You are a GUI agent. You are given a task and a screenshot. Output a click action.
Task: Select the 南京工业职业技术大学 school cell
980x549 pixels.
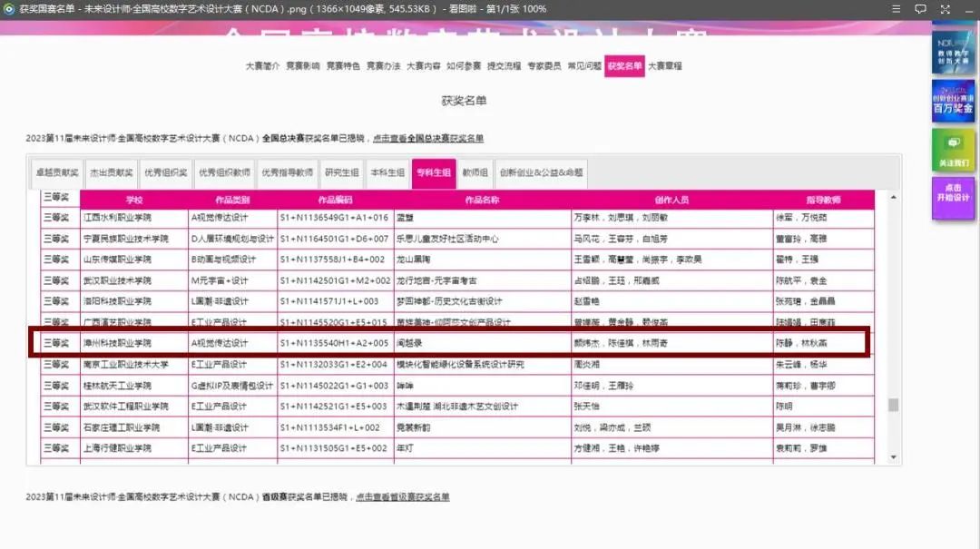point(134,365)
